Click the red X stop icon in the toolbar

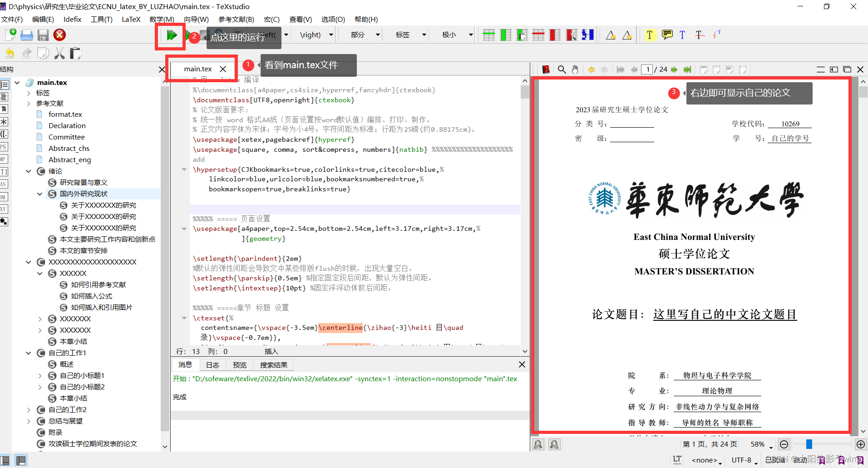pos(59,35)
